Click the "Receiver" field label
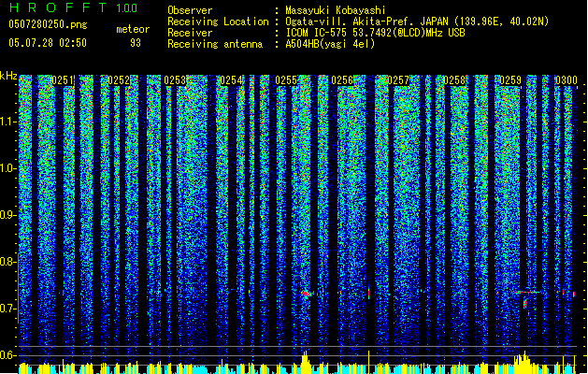This screenshot has width=588, height=374. (190, 33)
